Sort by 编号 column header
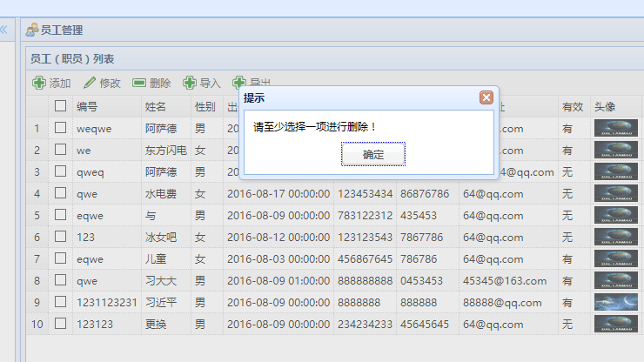Image resolution: width=644 pixels, height=362 pixels. [87, 106]
